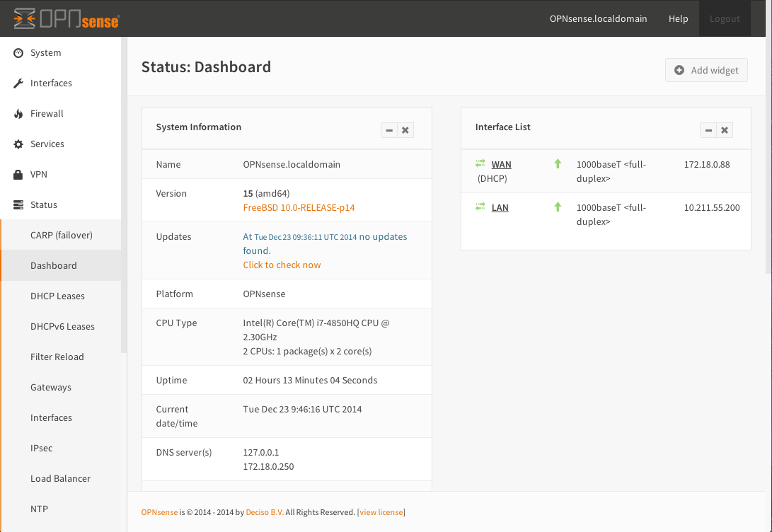
Task: Open Filter Reload page
Action: coord(61,357)
